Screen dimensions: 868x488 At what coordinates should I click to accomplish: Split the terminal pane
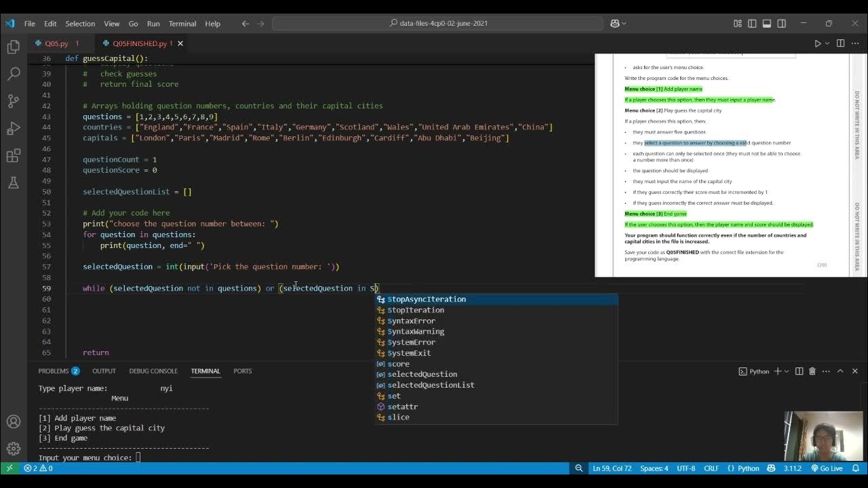pos(800,371)
